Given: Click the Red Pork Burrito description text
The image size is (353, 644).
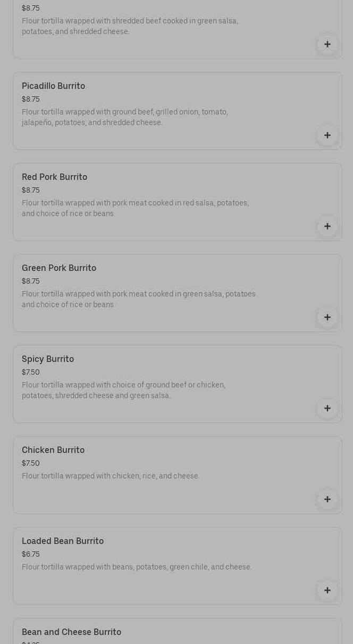Looking at the screenshot, I should pos(135,208).
